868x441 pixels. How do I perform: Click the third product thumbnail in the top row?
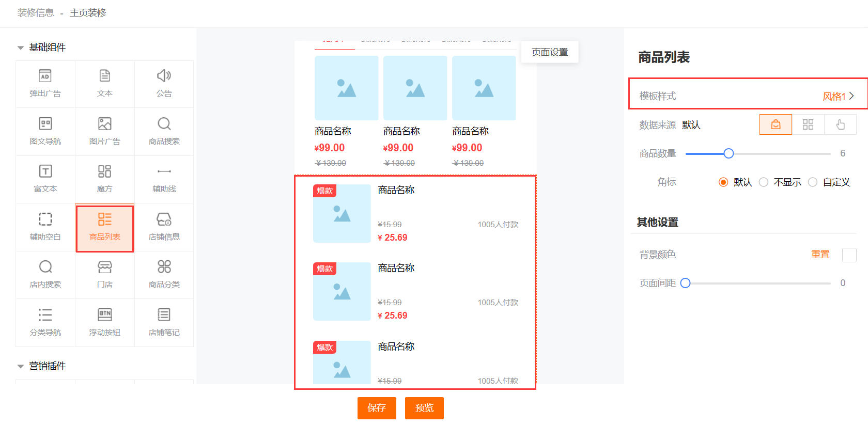[x=484, y=88]
